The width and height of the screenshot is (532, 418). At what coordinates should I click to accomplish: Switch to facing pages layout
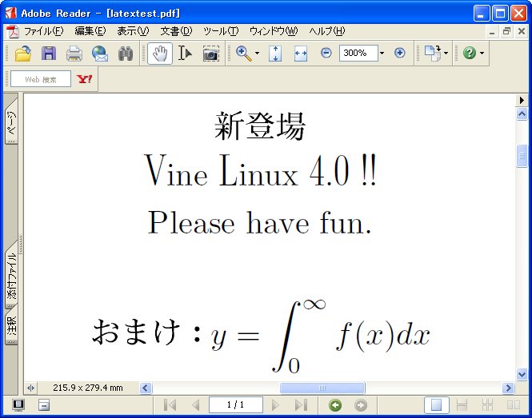tap(513, 404)
